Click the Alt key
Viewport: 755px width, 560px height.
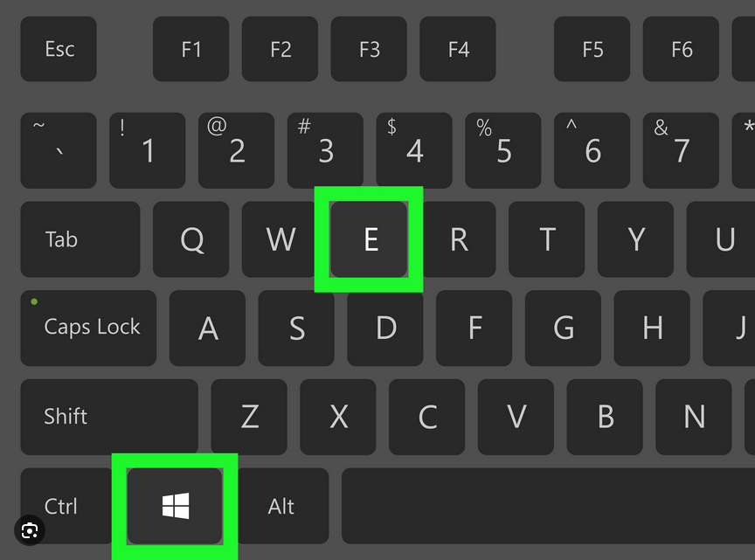283,506
